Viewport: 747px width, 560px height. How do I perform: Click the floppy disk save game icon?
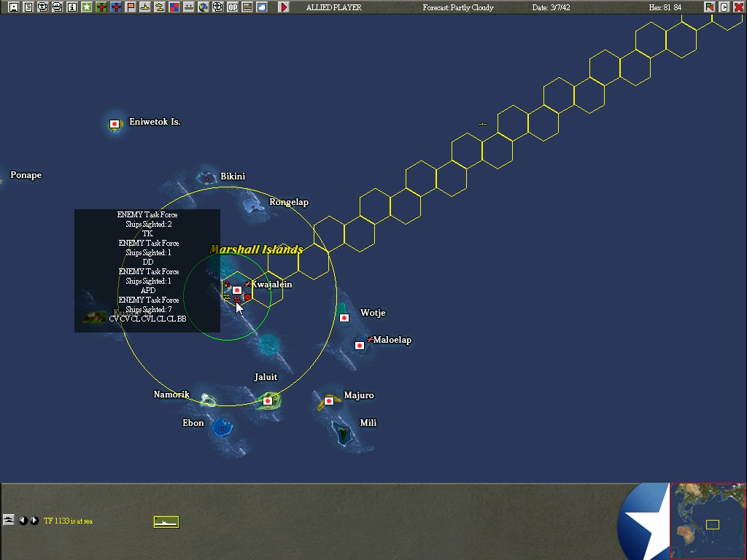tap(14, 7)
